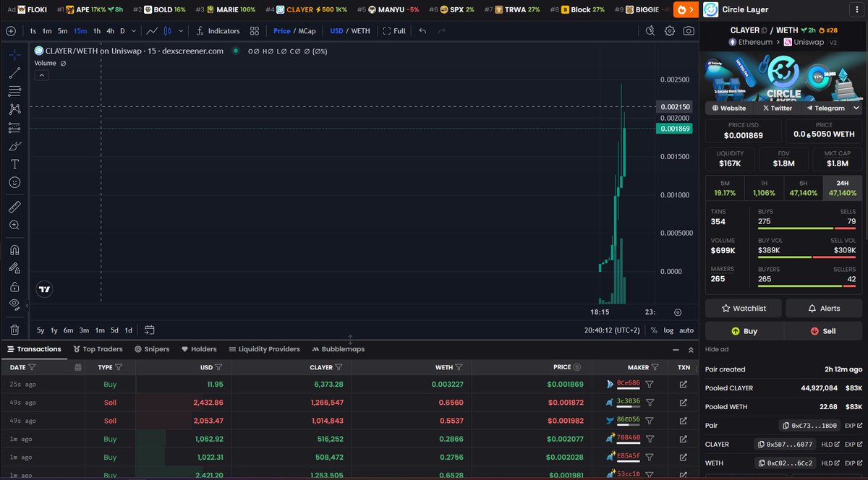Screen dimensions: 868x480
Task: Click the trash icon to remove drawings
Action: point(14,330)
